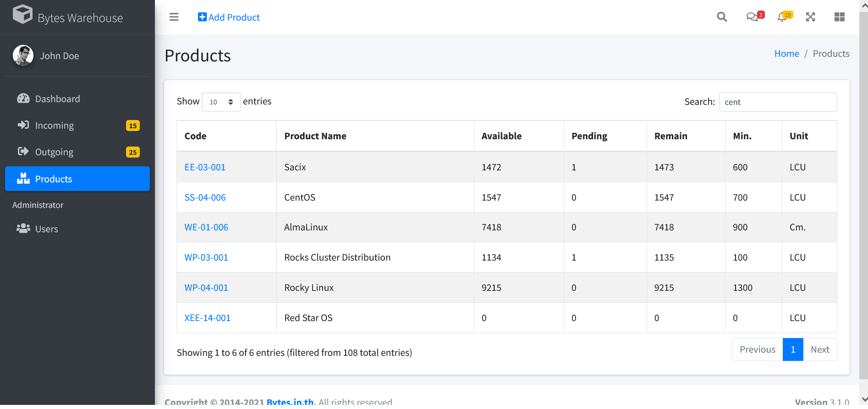The width and height of the screenshot is (868, 409).
Task: Open product code EE-03-001
Action: coord(205,167)
